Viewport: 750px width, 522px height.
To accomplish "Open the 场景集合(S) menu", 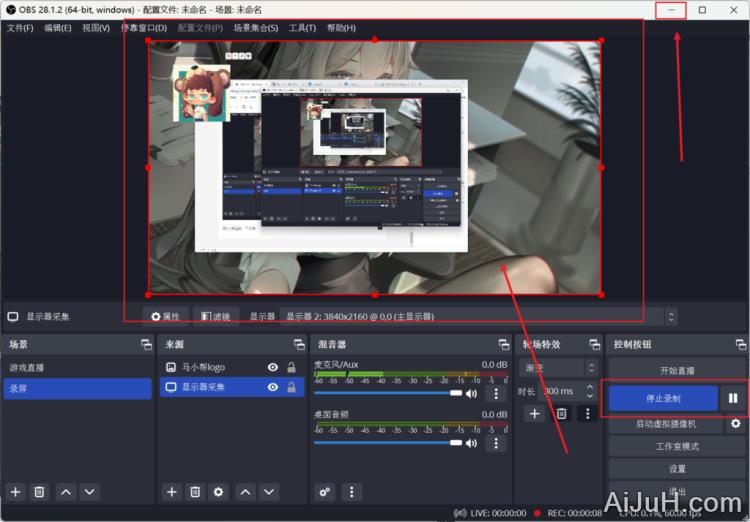I will pyautogui.click(x=255, y=28).
